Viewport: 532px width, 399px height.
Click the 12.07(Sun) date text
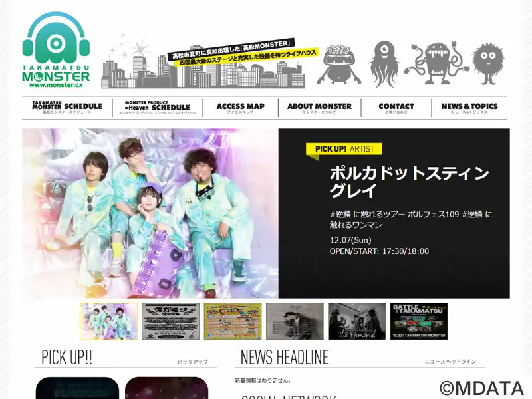[x=350, y=240]
